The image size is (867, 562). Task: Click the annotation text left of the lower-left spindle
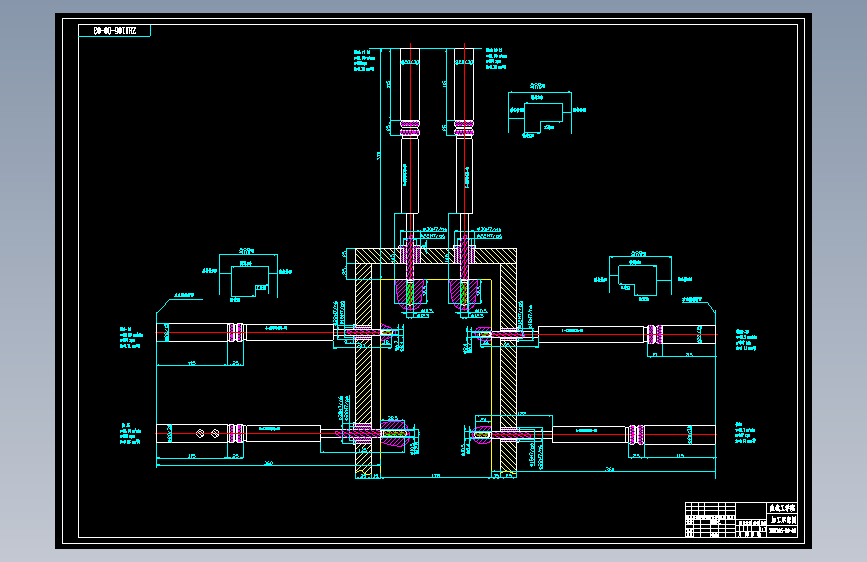(131, 434)
